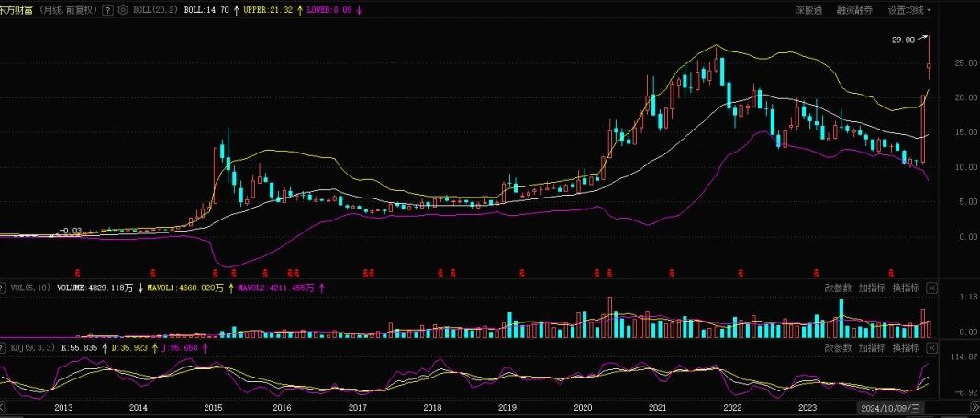Click the MAVOL2:4211.455万 value
Viewport: 980px width, 418px height.
274,288
